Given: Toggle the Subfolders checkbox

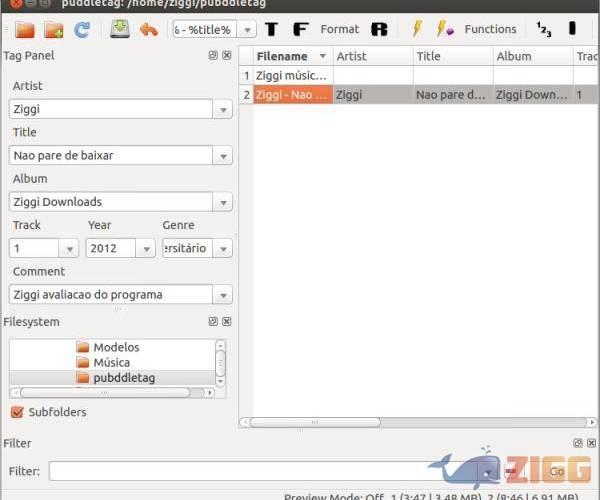Looking at the screenshot, I should (x=17, y=412).
